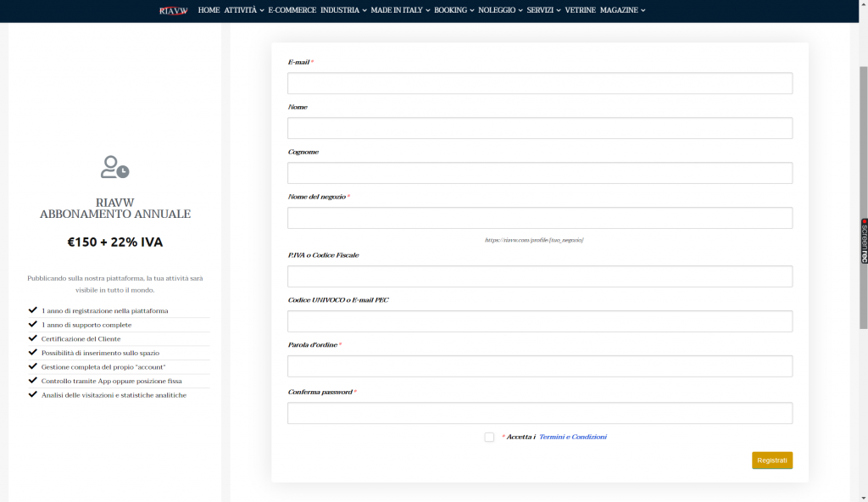Expand the MADE IN ITALY menu
The width and height of the screenshot is (868, 502).
click(400, 10)
